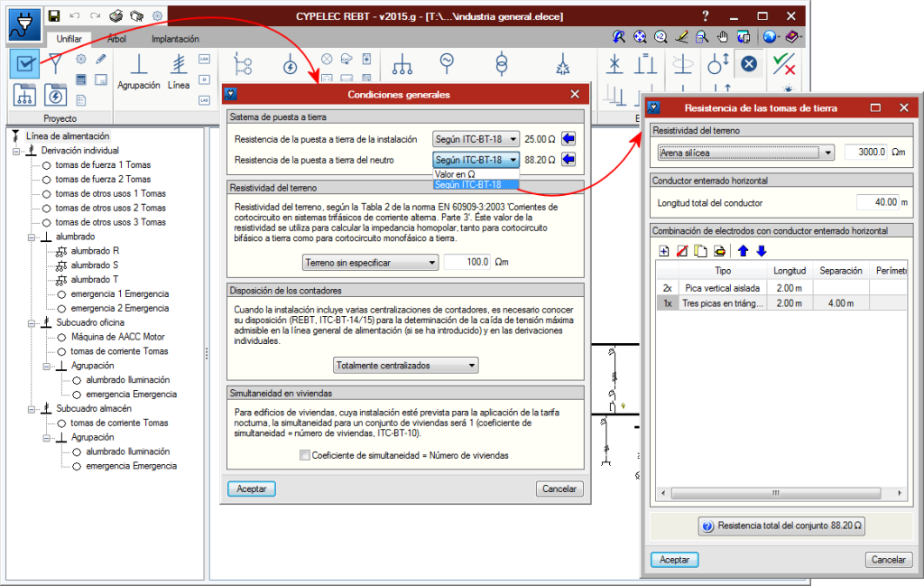This screenshot has width=924, height=586.
Task: Open Arena silícea terrain dropdown
Action: click(746, 153)
